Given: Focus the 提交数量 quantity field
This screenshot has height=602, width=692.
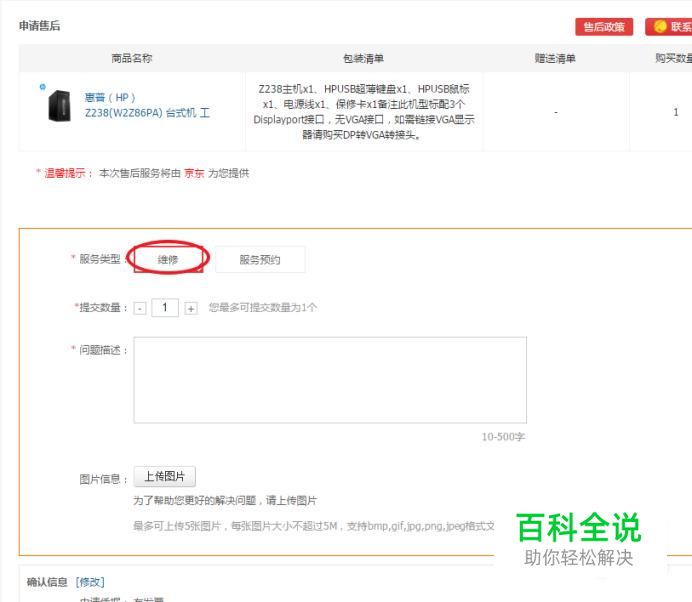Looking at the screenshot, I should pos(165,308).
